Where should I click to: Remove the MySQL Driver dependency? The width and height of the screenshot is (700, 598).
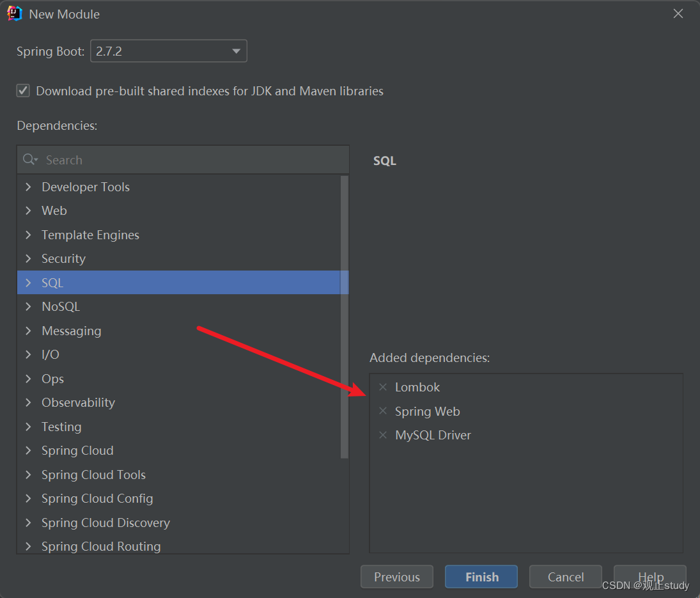(382, 435)
